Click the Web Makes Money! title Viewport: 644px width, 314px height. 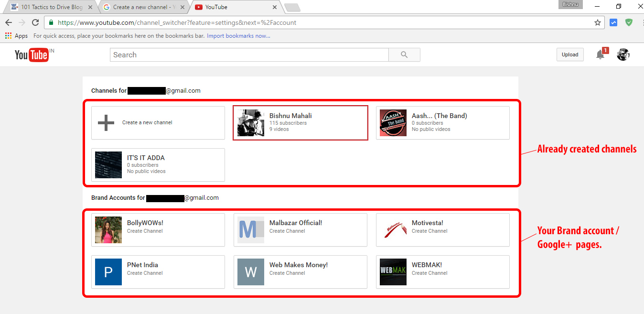[299, 265]
